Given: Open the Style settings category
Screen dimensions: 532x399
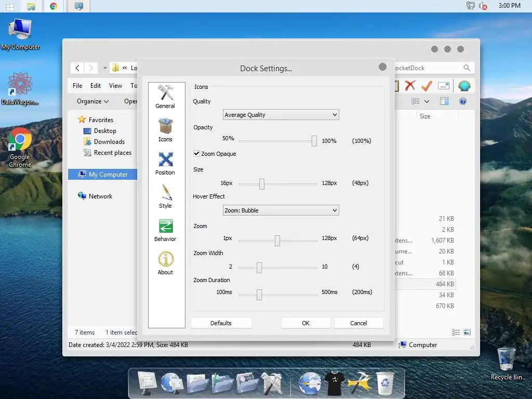Looking at the screenshot, I should tap(165, 197).
